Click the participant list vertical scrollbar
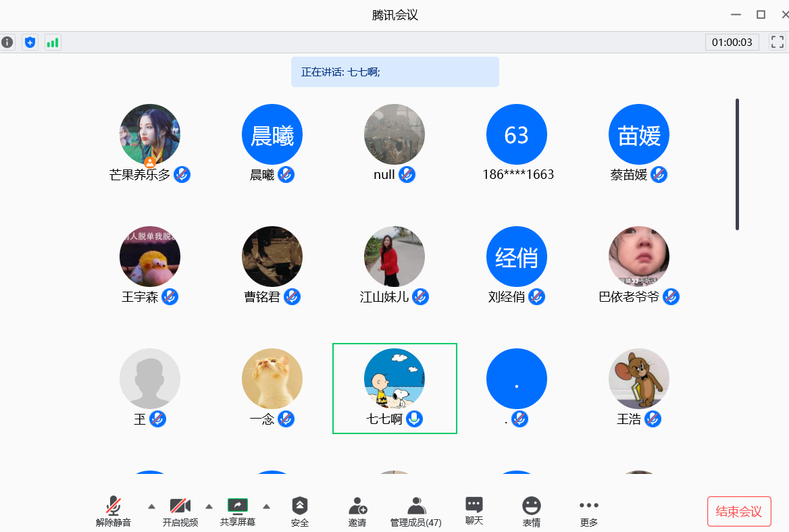Screen dimensions: 789x532 737,164
